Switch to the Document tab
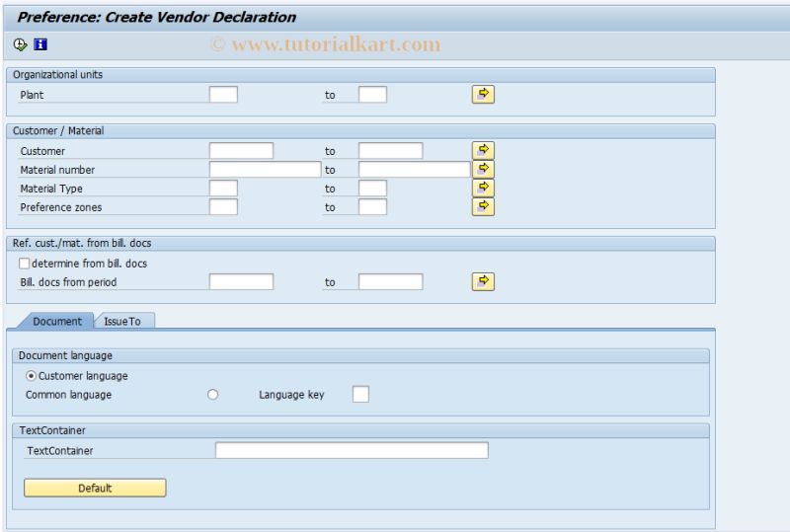The width and height of the screenshot is (790, 532). point(57,321)
